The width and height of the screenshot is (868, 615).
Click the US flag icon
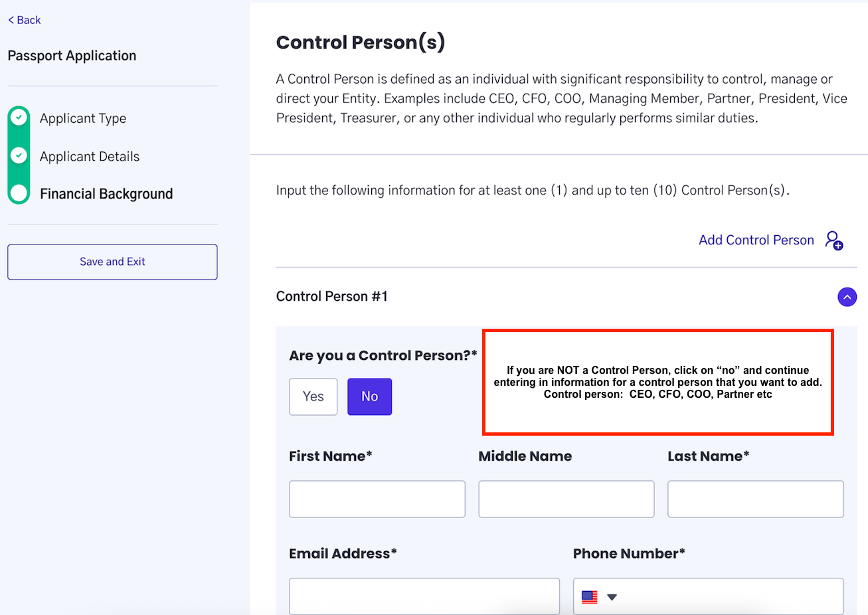590,596
